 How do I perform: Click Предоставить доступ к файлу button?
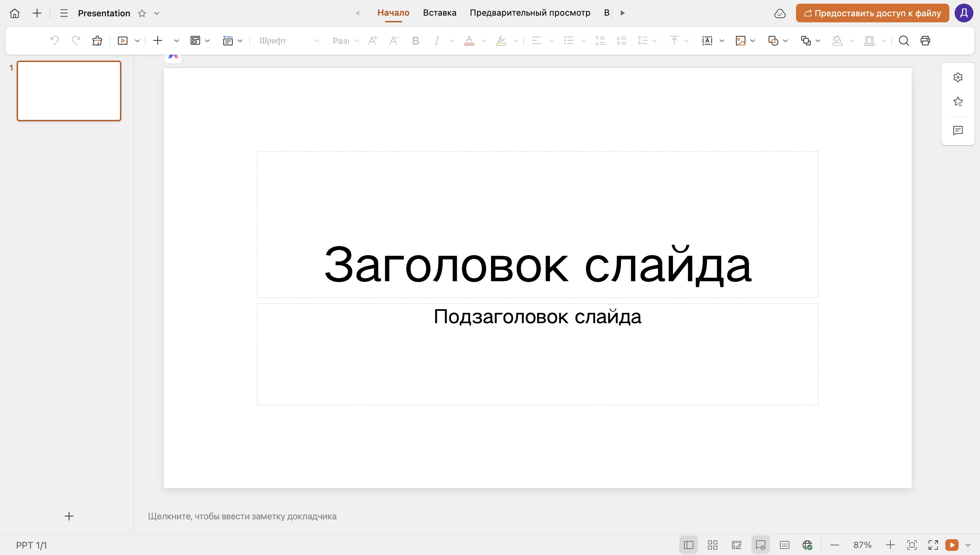[872, 13]
